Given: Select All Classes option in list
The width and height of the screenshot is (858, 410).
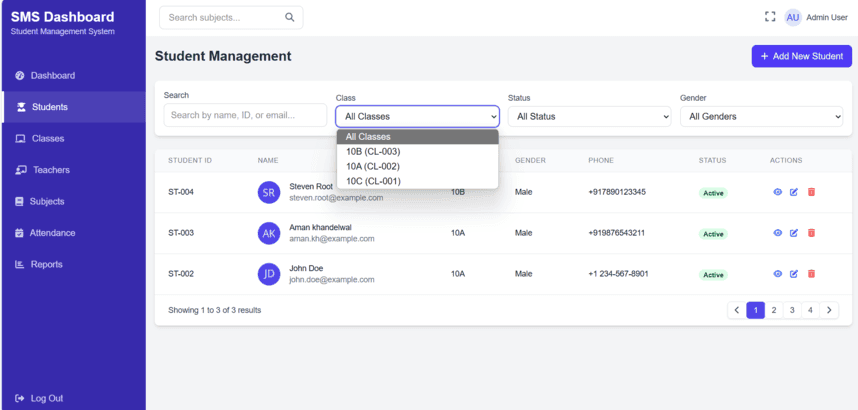Looking at the screenshot, I should point(418,137).
